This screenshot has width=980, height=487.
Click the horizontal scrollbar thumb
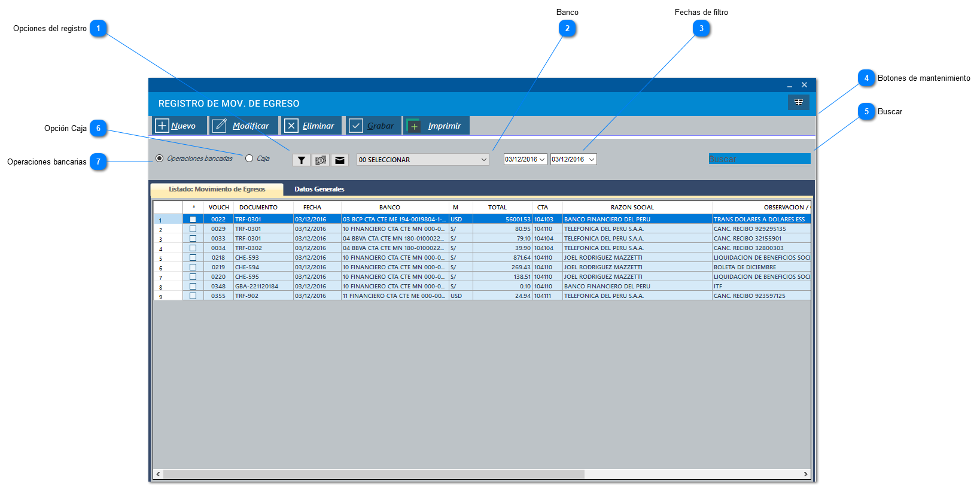[374, 474]
